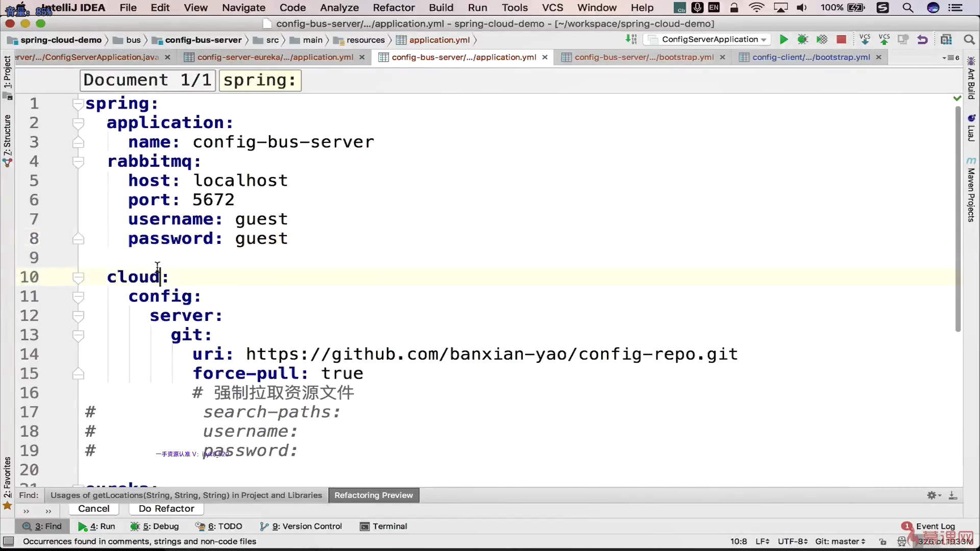Image resolution: width=980 pixels, height=551 pixels.
Task: Switch to config-client bootstrap.yml tab
Action: click(x=811, y=57)
